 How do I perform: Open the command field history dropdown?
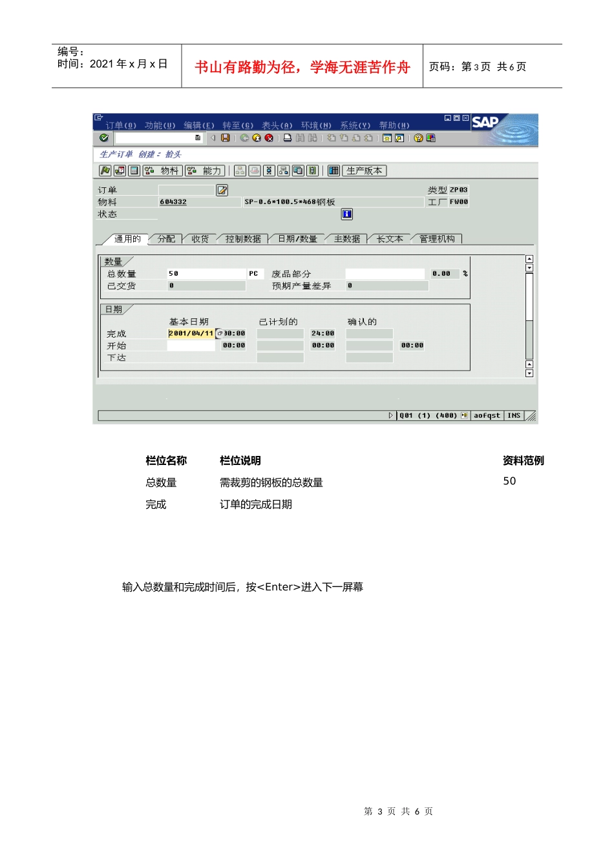(198, 138)
